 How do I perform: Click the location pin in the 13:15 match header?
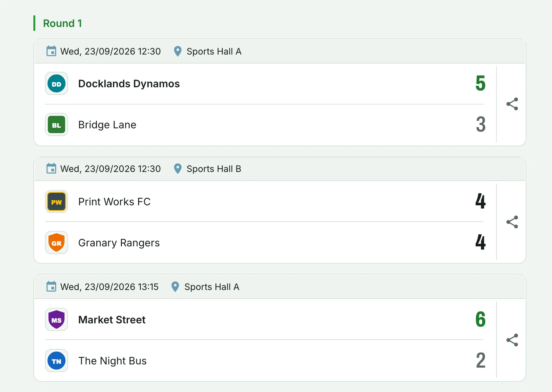click(x=175, y=287)
